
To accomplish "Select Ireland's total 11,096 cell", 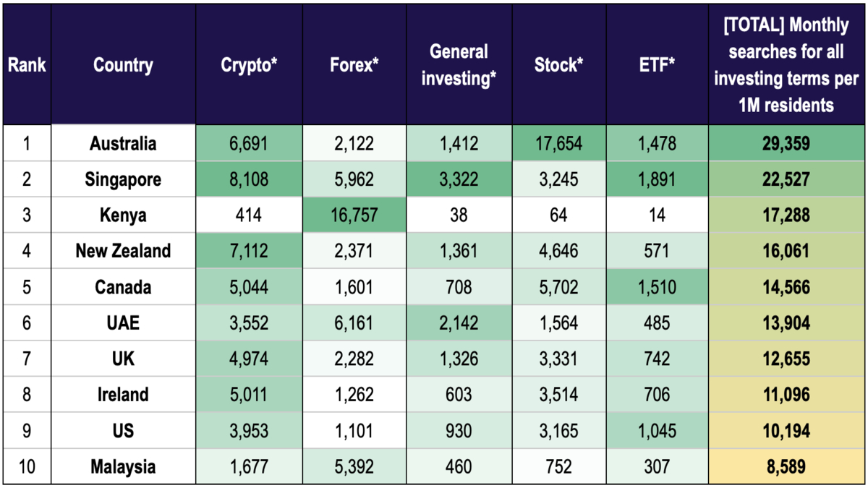I will click(786, 395).
